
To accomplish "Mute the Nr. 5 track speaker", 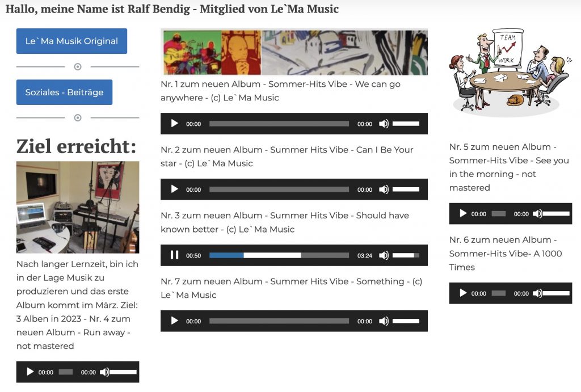I will 537,214.
